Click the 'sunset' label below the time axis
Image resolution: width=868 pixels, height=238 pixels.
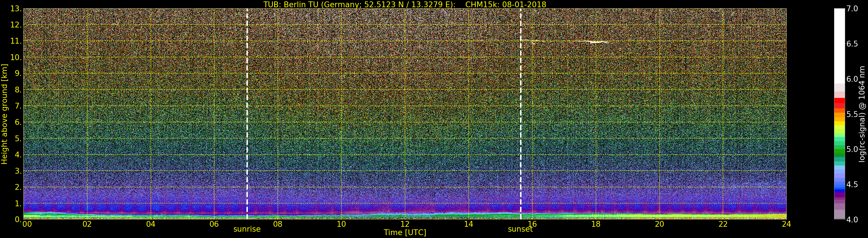point(520,229)
